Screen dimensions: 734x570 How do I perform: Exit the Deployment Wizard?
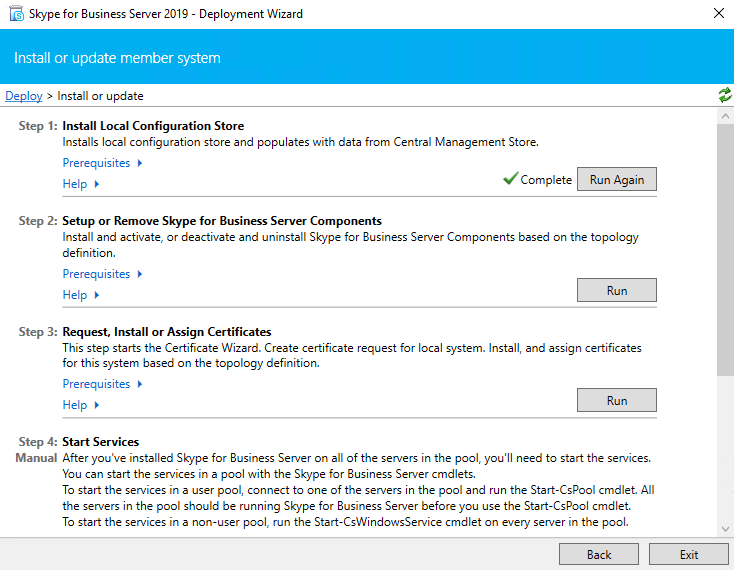click(x=688, y=554)
